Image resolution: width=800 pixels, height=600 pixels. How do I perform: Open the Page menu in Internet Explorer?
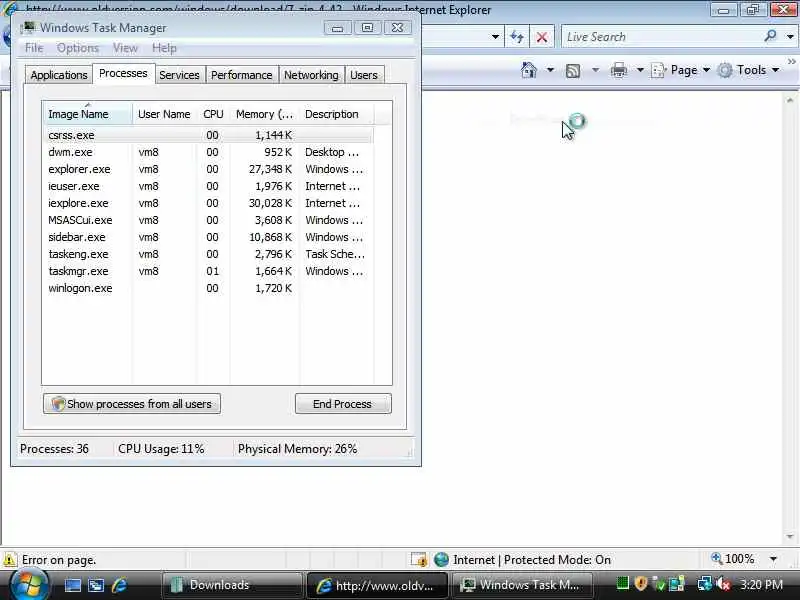pyautogui.click(x=681, y=70)
